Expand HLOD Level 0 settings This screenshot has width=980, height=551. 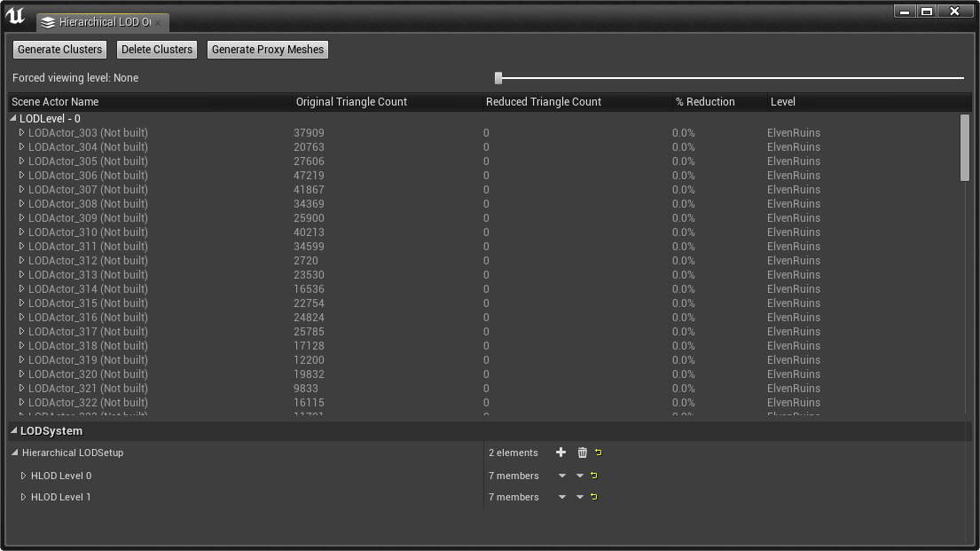tap(24, 476)
